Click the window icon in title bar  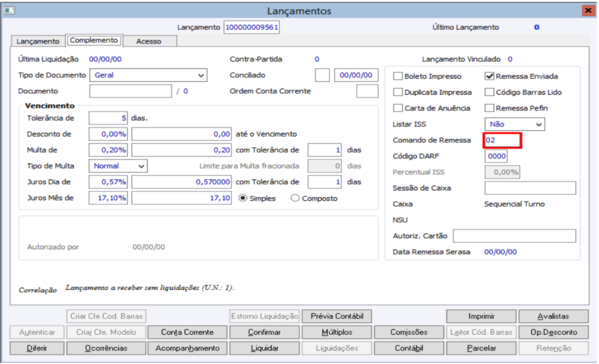10,11
